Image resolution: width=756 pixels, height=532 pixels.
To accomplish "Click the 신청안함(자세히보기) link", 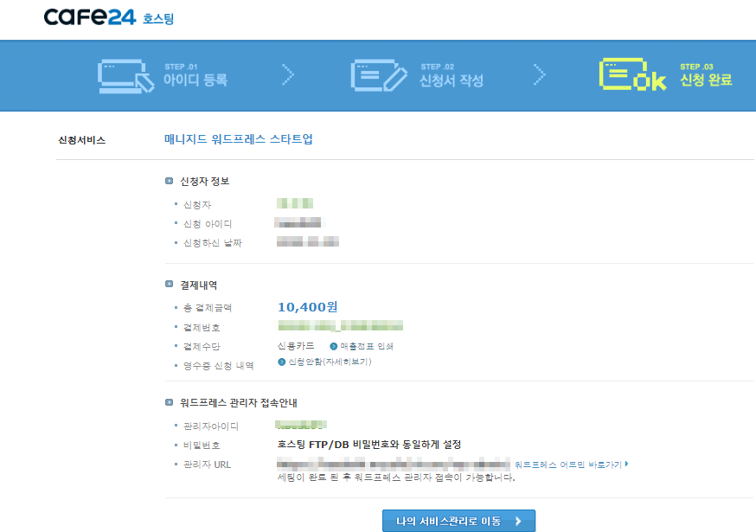I will [x=330, y=362].
